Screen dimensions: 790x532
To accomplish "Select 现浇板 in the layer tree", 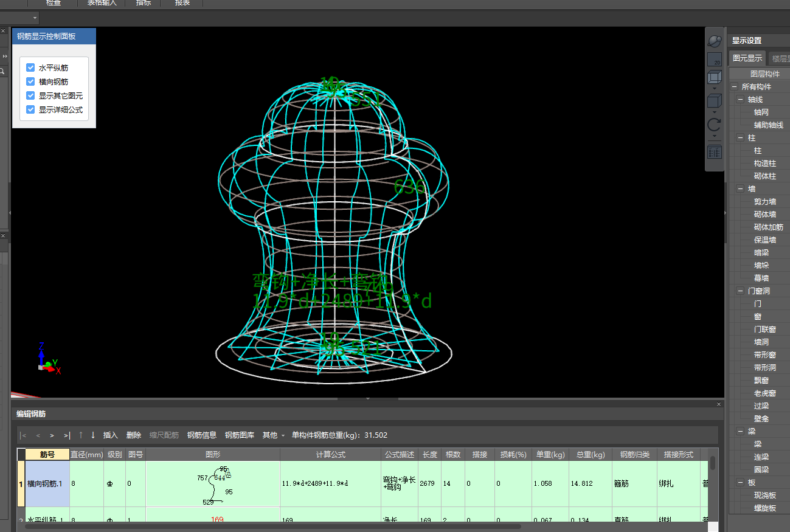I will tap(765, 496).
